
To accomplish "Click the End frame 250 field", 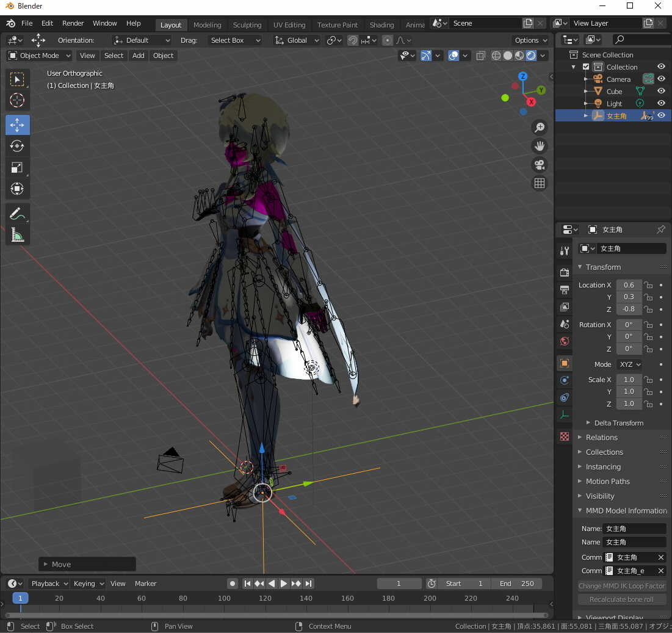I will 517,584.
